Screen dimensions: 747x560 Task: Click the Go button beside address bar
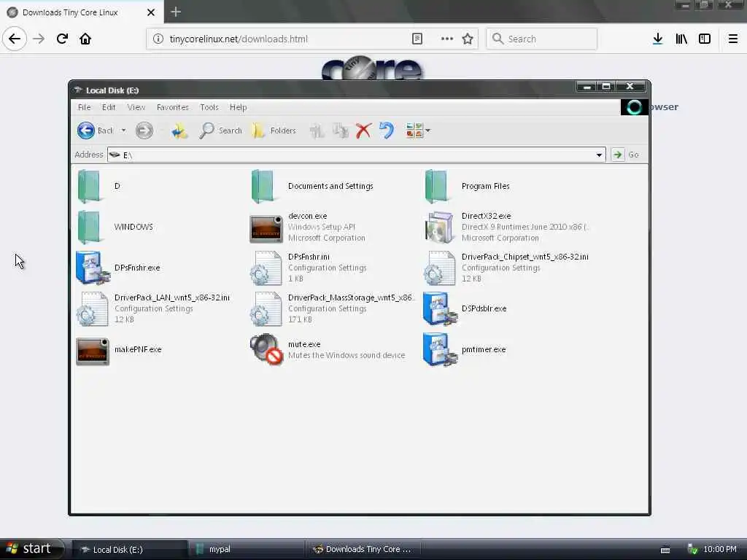625,155
